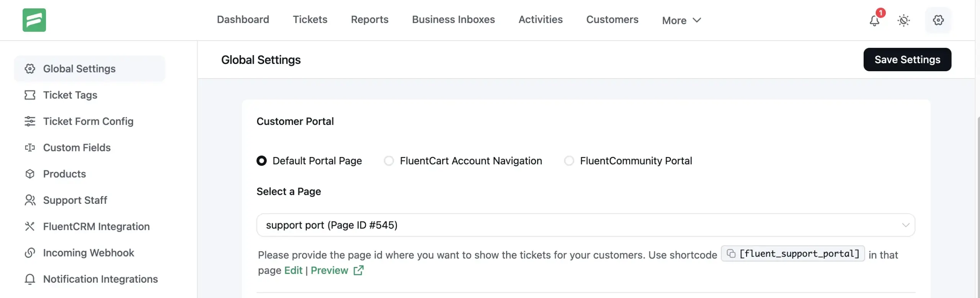Click the Edit page link
The width and height of the screenshot is (980, 298).
pyautogui.click(x=293, y=270)
